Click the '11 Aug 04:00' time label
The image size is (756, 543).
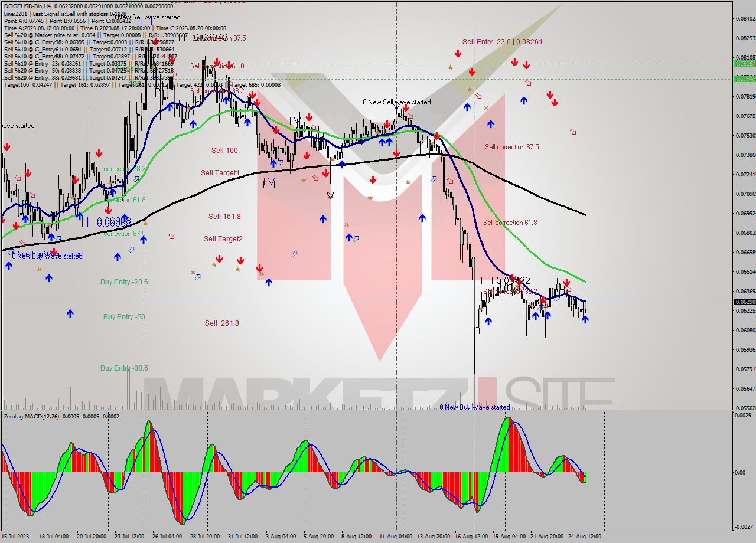pos(396,537)
